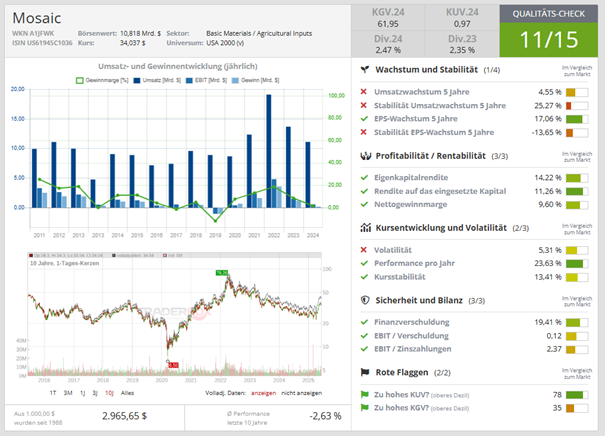The image size is (605, 436).
Task: Click the green flag icon for Zu hohes KGV
Action: [x=364, y=407]
